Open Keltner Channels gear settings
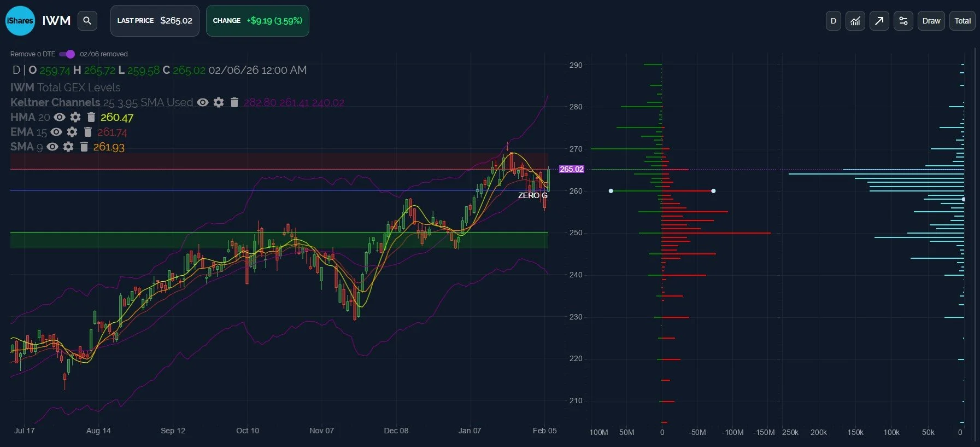 219,102
